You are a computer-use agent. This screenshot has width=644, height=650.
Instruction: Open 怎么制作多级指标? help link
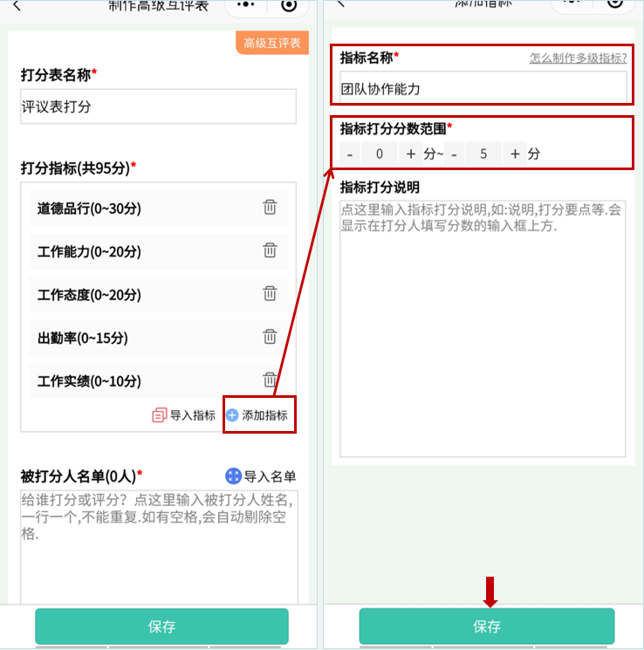coord(578,58)
